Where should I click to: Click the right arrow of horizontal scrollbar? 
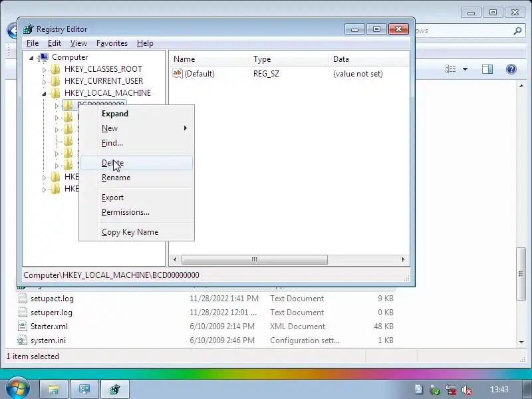coord(403,259)
